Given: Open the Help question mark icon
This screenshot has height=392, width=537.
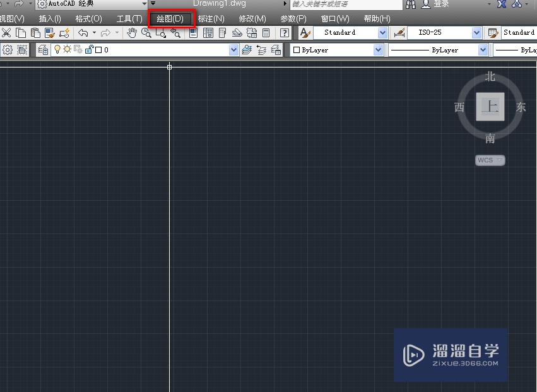Looking at the screenshot, I should point(285,32).
